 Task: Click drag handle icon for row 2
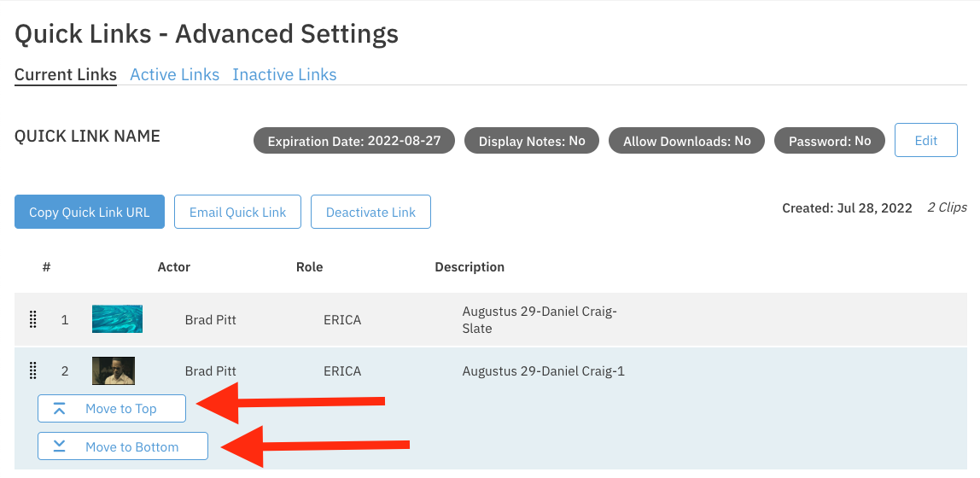[33, 370]
